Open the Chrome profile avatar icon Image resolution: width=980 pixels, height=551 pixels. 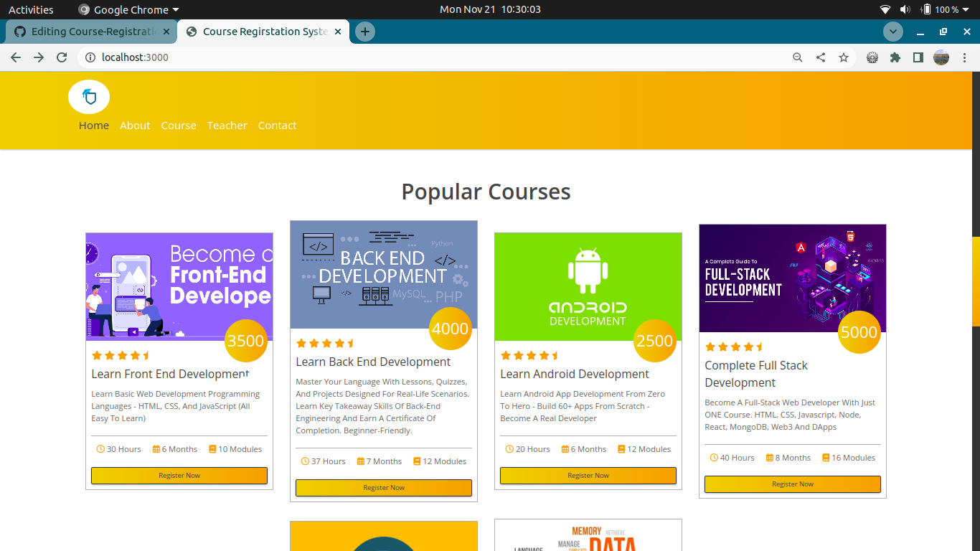point(941,57)
